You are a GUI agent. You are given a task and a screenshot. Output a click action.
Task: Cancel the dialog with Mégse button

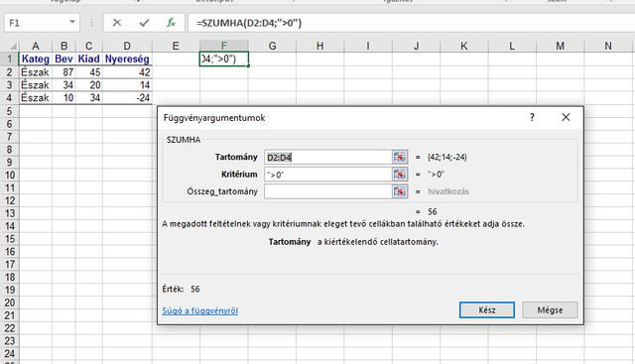[x=550, y=310]
